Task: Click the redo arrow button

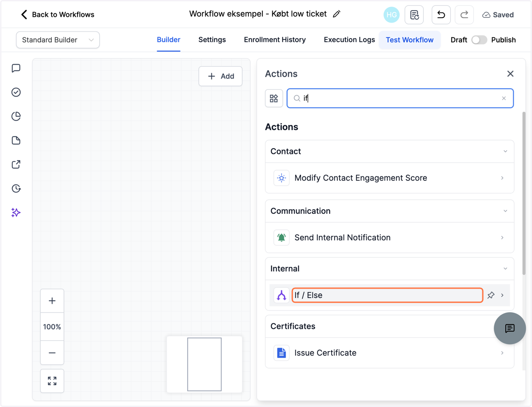Action: (x=464, y=15)
